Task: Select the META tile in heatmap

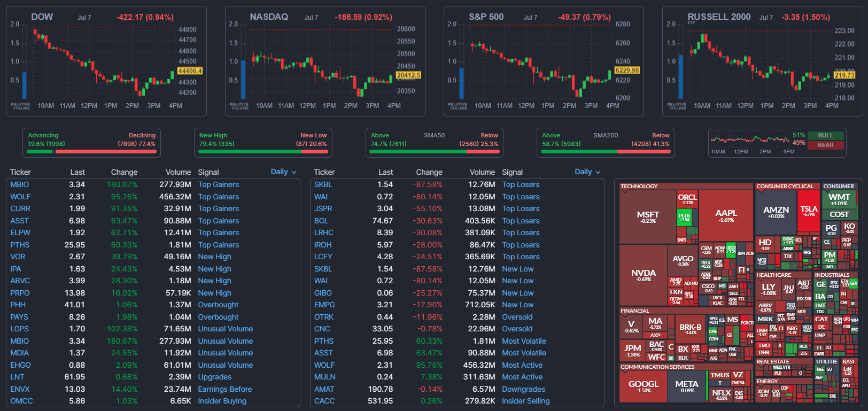Action: (x=687, y=386)
